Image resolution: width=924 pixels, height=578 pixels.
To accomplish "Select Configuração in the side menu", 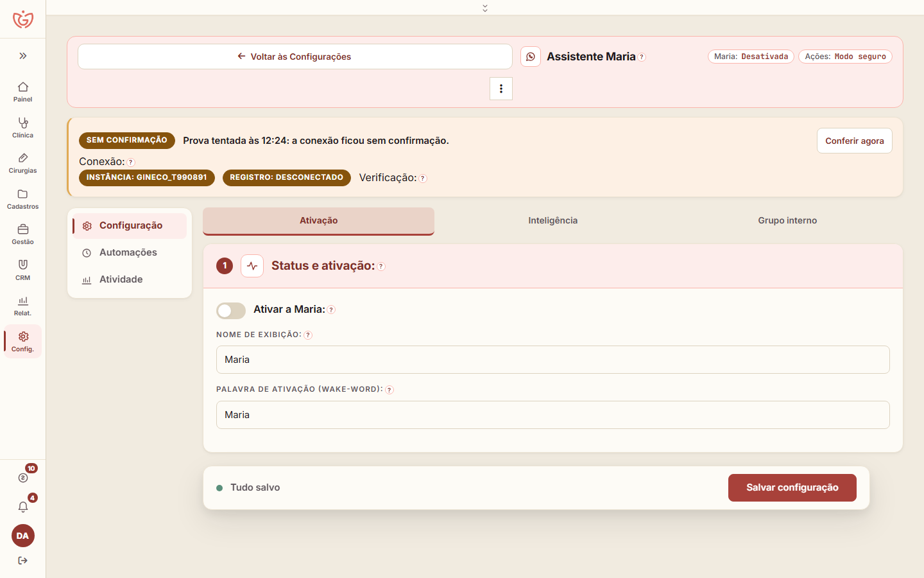I will coord(130,225).
